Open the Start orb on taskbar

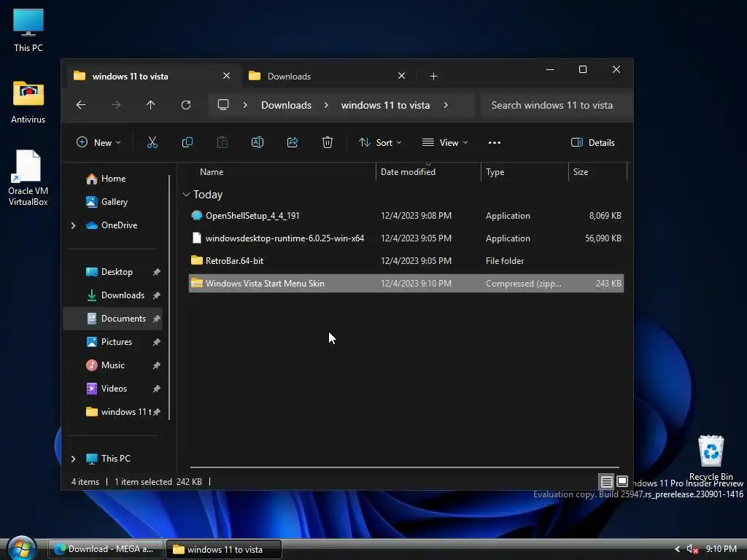click(x=21, y=548)
